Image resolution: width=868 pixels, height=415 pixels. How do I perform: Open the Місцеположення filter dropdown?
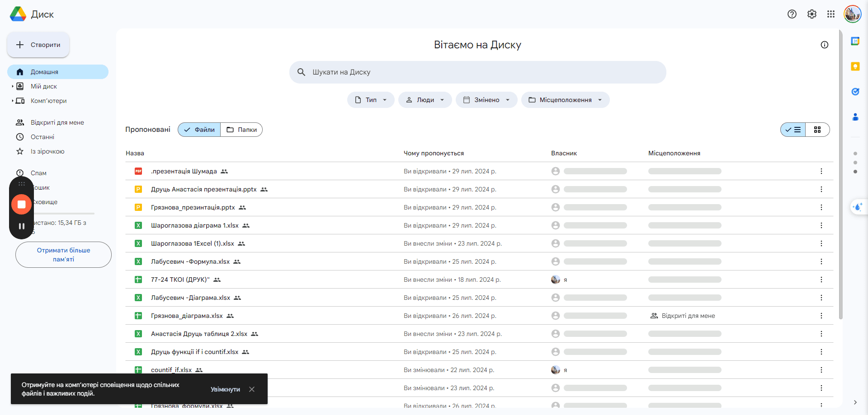pyautogui.click(x=565, y=100)
